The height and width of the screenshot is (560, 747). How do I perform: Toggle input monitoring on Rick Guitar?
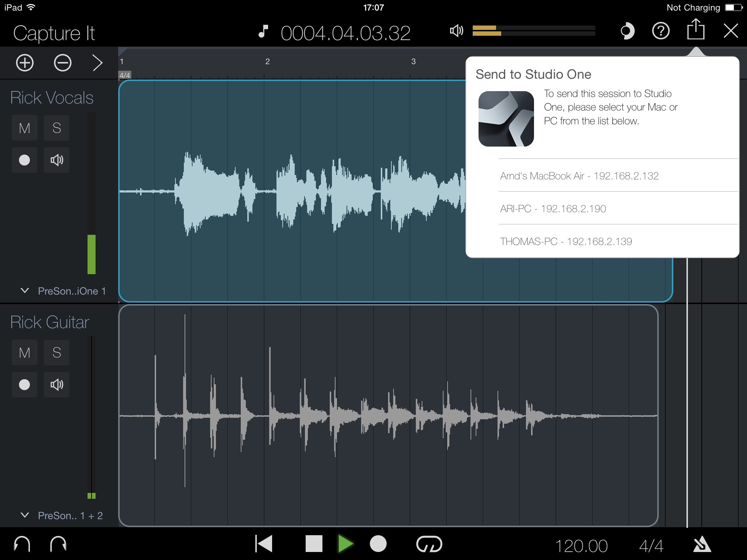coord(57,385)
